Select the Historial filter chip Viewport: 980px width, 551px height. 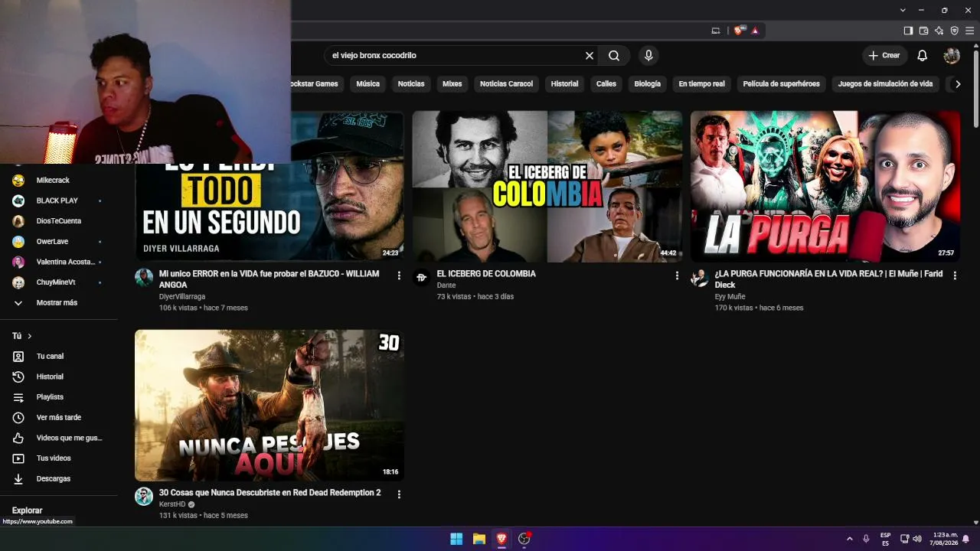[564, 83]
